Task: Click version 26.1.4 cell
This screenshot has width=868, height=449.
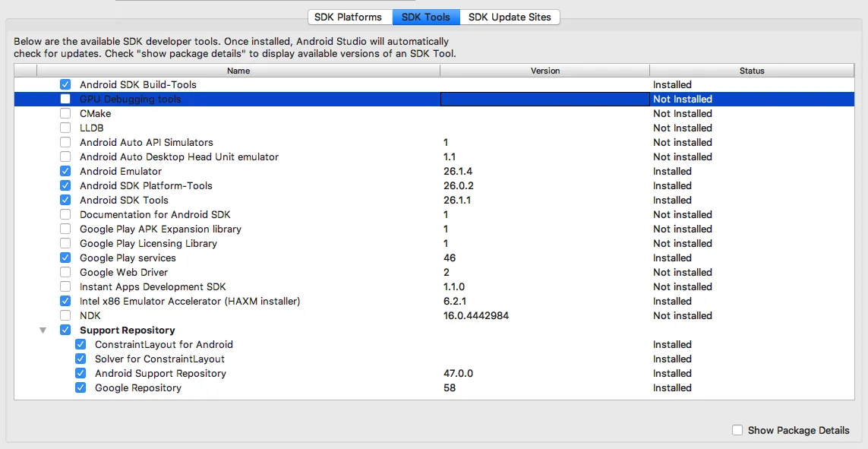Action: (x=458, y=171)
